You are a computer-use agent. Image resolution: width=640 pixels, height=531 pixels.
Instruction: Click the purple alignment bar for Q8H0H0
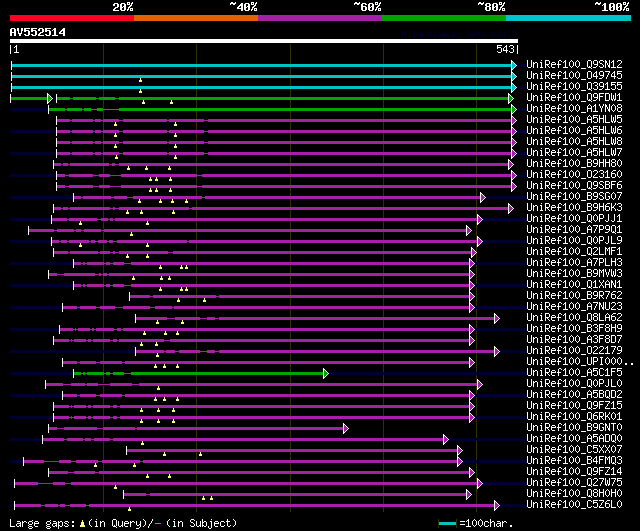click(x=298, y=495)
